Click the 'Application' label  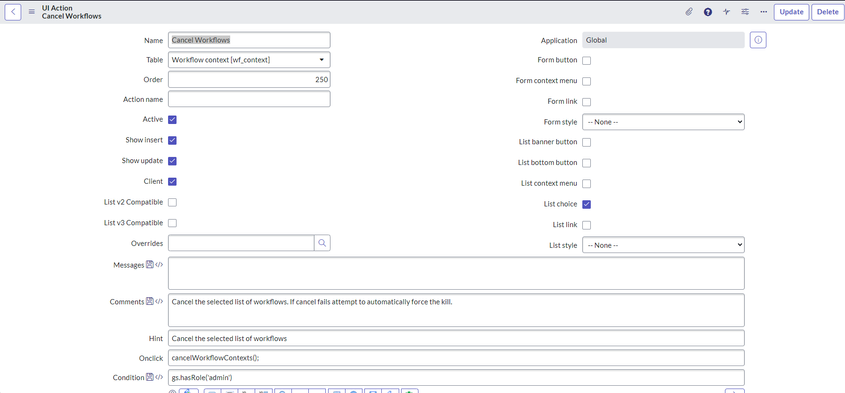click(559, 40)
